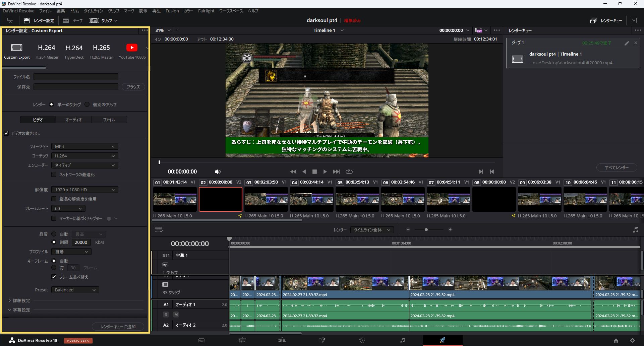Click the レンダーキューに追加 button
This screenshot has height=346, width=644.
pyautogui.click(x=118, y=326)
